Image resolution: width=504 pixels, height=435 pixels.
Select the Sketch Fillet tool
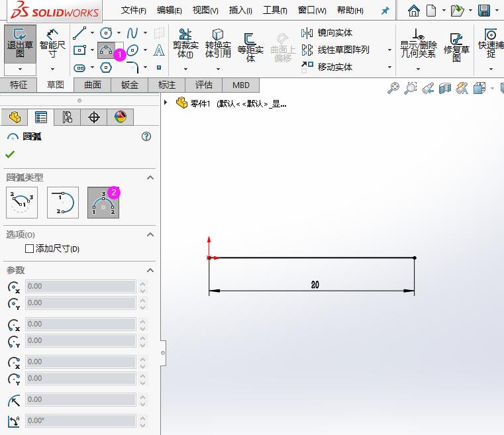[x=132, y=67]
